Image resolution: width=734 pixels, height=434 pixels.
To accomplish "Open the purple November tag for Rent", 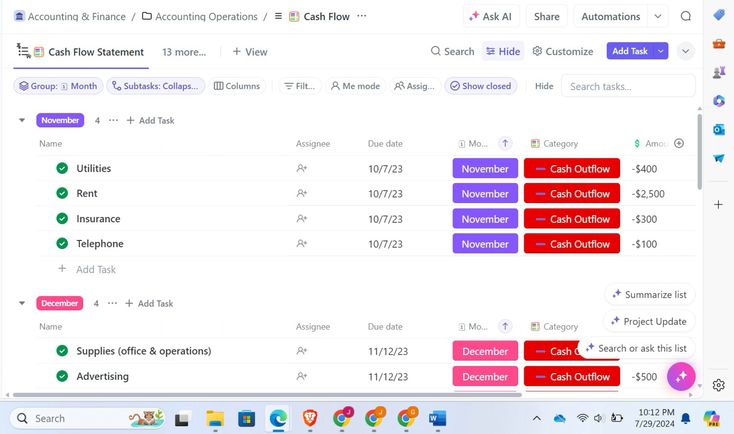I will click(x=485, y=193).
